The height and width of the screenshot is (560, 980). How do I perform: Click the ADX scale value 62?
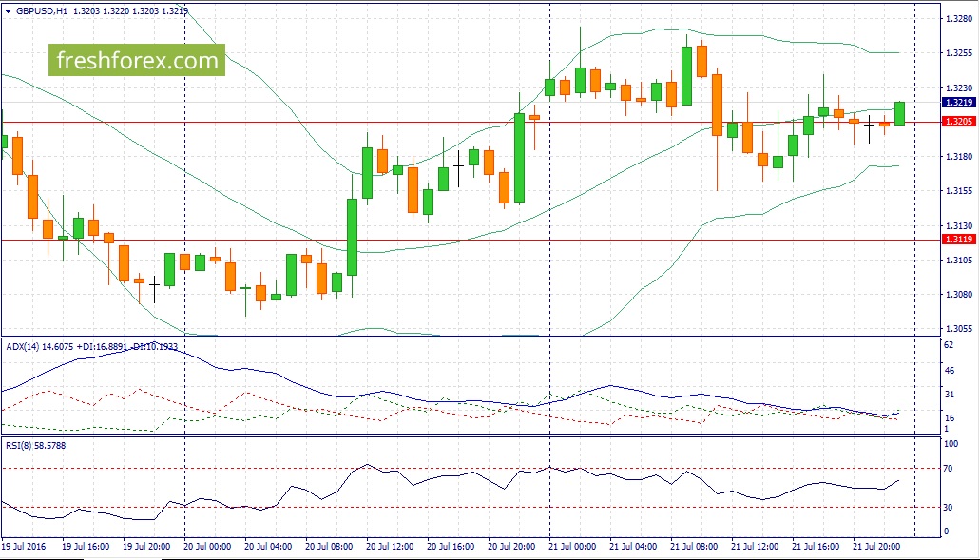(x=948, y=345)
